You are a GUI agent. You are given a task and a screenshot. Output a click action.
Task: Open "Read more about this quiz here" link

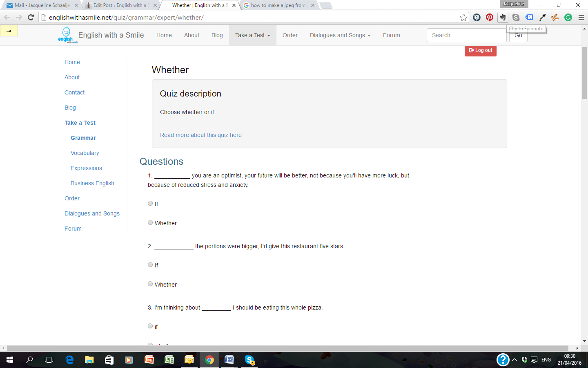pyautogui.click(x=200, y=135)
